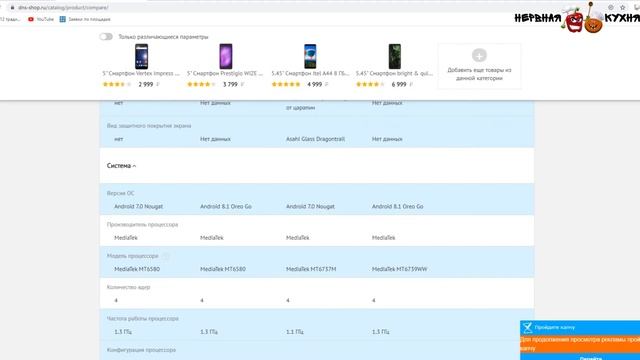Open purple Prestigio Wize phone thumbnail

[226, 56]
